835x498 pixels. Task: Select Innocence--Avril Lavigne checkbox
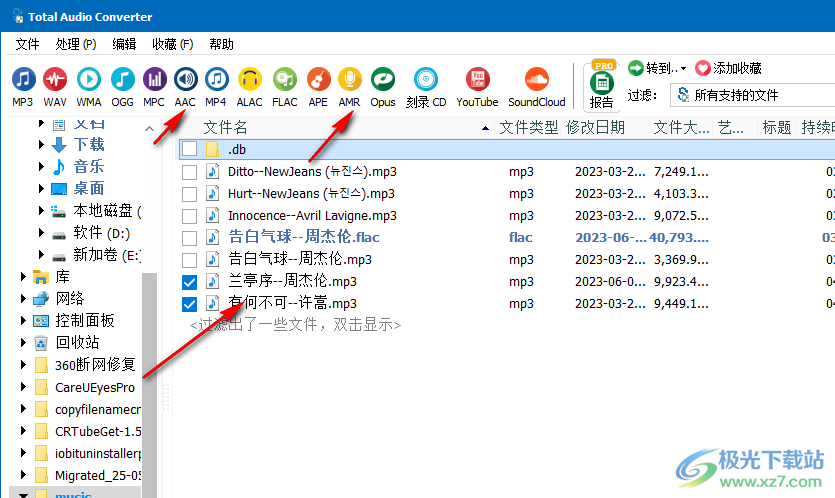point(190,216)
